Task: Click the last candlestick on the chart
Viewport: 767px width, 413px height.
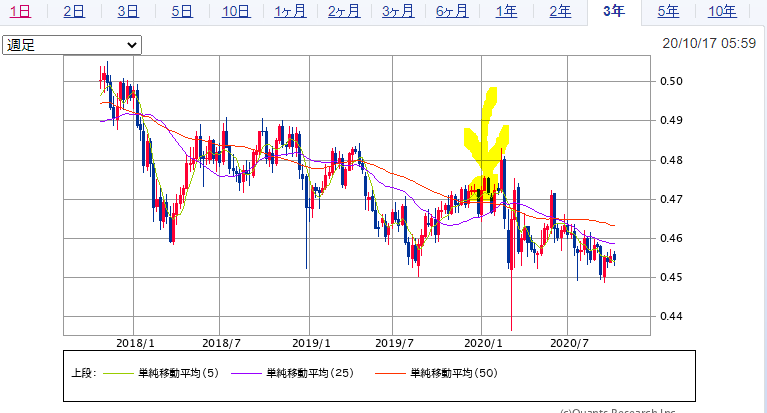Action: click(614, 257)
